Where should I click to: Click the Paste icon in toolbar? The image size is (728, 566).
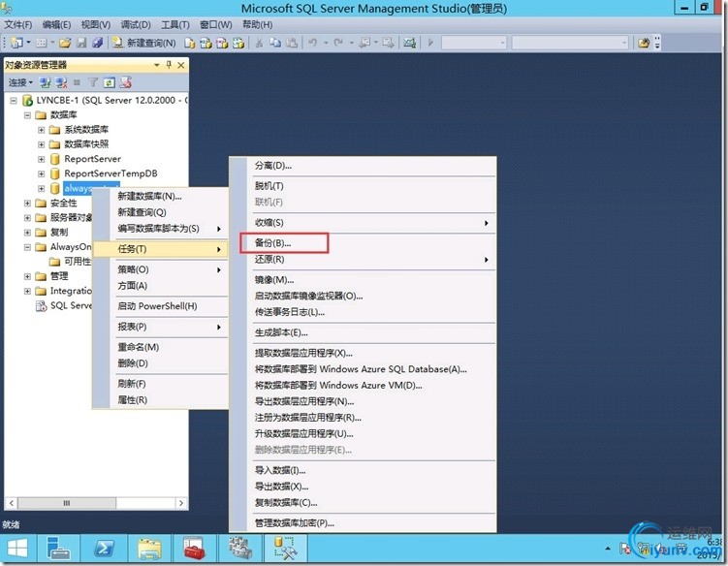[292, 43]
